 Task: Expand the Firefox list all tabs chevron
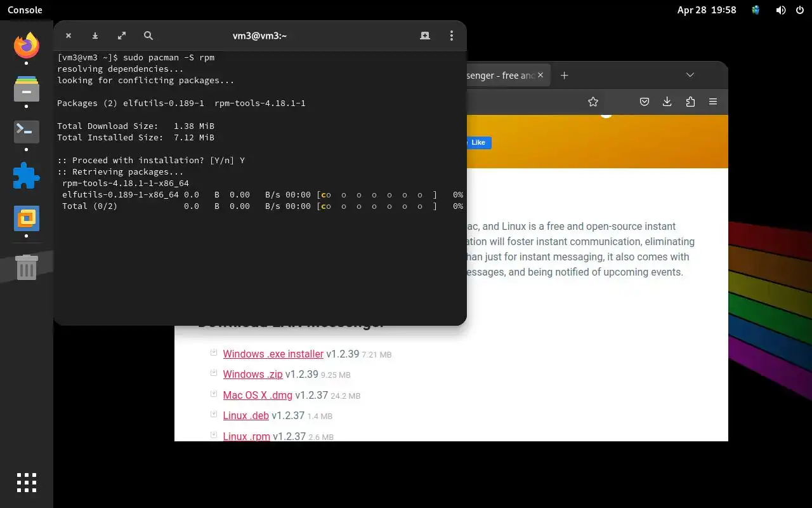[x=690, y=75]
